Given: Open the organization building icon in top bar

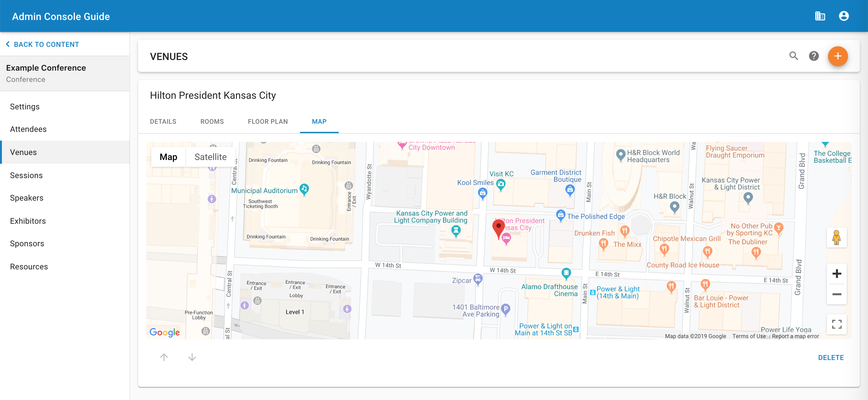Looking at the screenshot, I should (x=820, y=16).
